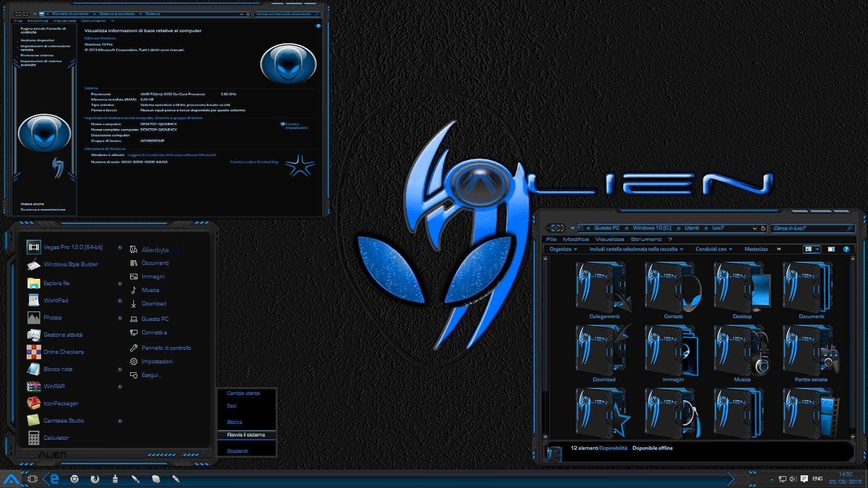Image resolution: width=868 pixels, height=488 pixels.
Task: Open Gestione dispositivi link
Action: [37, 40]
